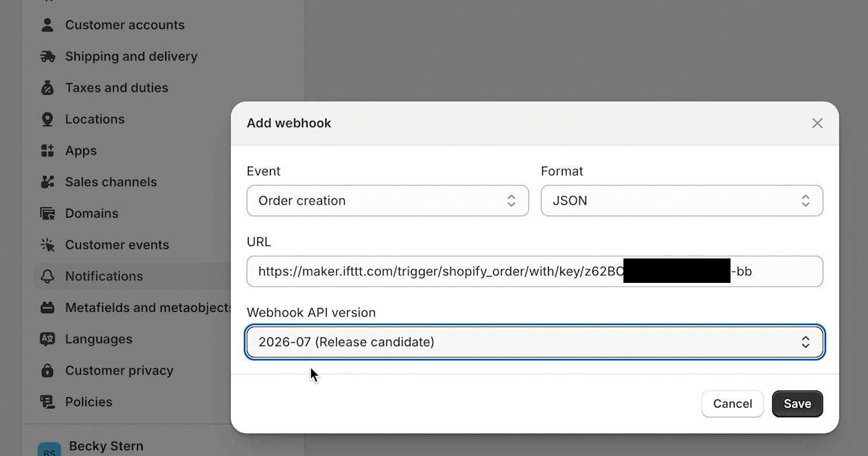The image size is (868, 456).
Task: Open Customer events in sidebar
Action: (117, 245)
